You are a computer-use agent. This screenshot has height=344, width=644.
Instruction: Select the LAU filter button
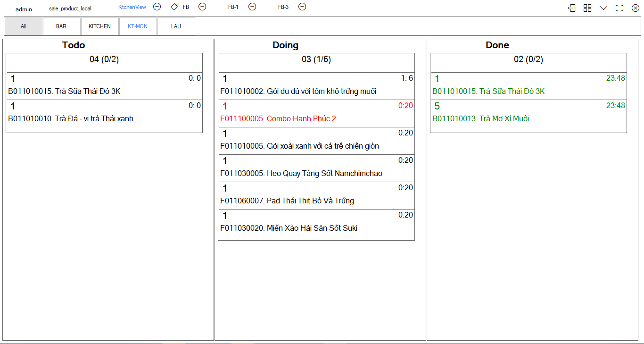176,26
